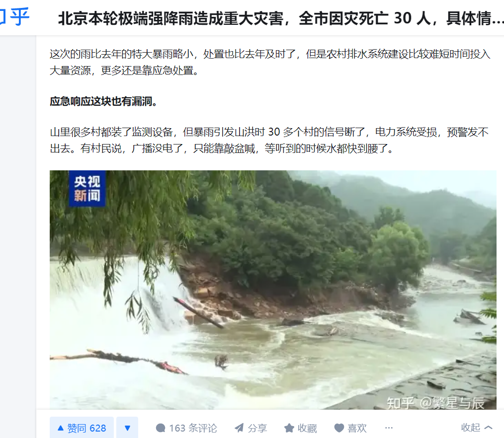This screenshot has height=438, width=504.
Task: Click the paper plane share icon
Action: [x=239, y=428]
